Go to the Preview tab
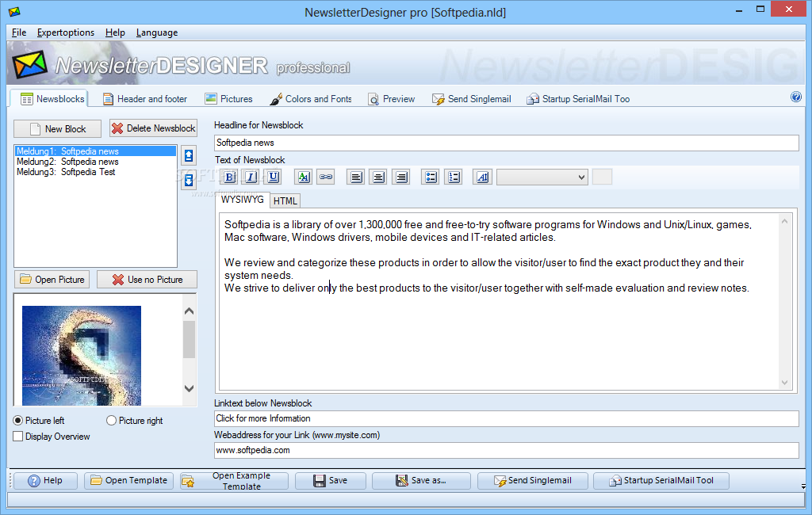812x515 pixels. coord(391,99)
